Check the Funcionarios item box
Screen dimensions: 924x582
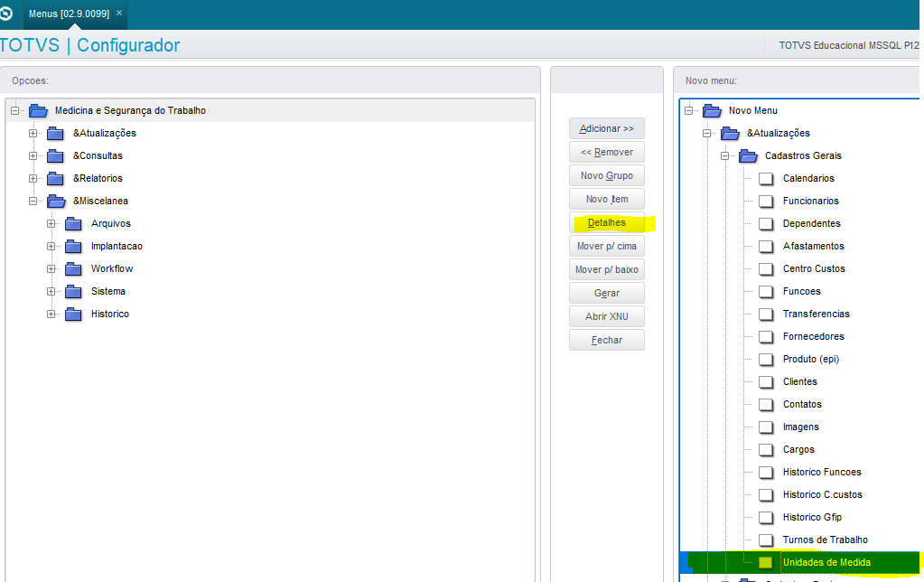coord(766,201)
